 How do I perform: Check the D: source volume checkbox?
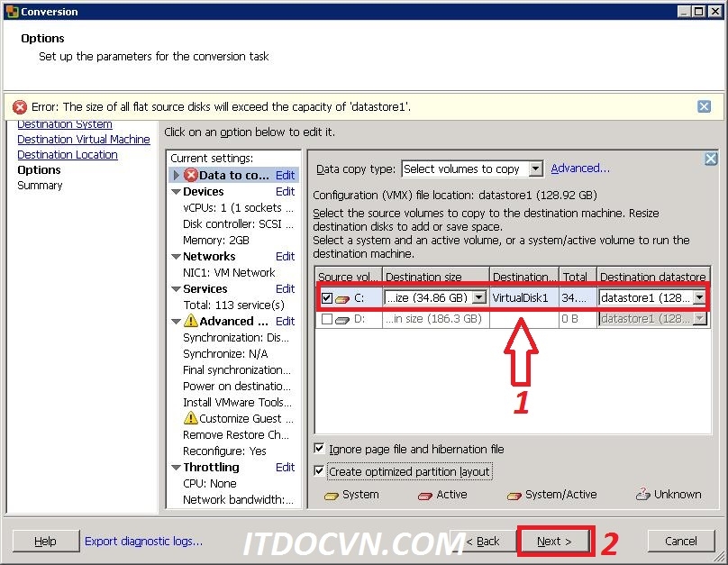point(326,319)
